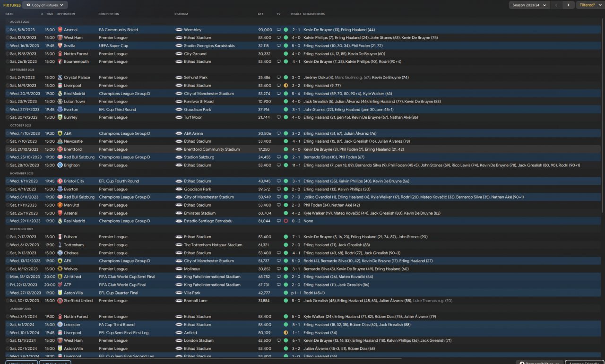Toggle the selection circle for Sat, 12/8/2023

click(8, 38)
